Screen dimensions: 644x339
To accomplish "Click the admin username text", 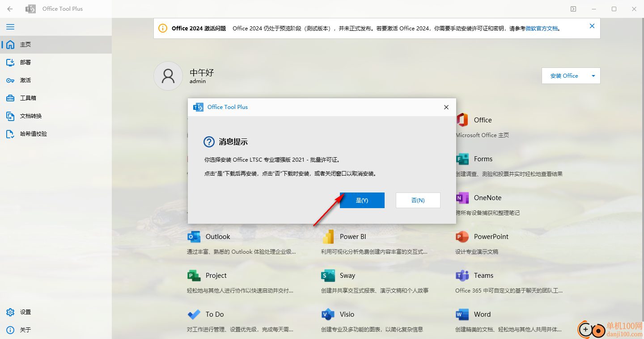I will (x=198, y=81).
